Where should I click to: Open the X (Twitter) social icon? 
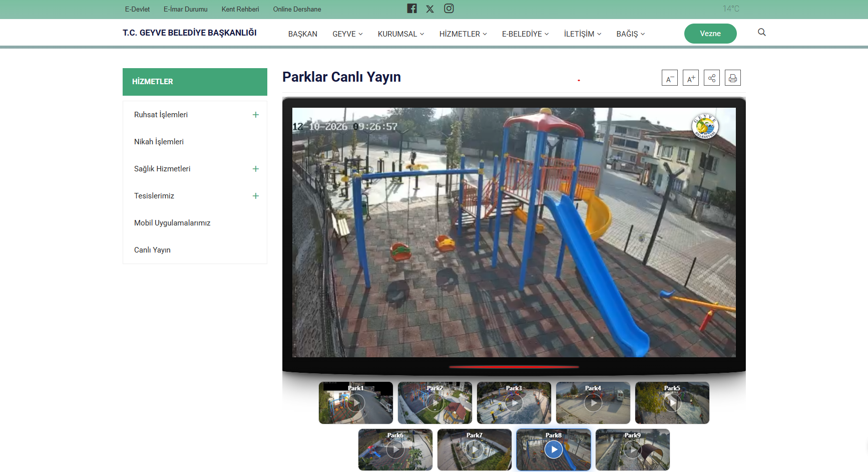(x=430, y=9)
